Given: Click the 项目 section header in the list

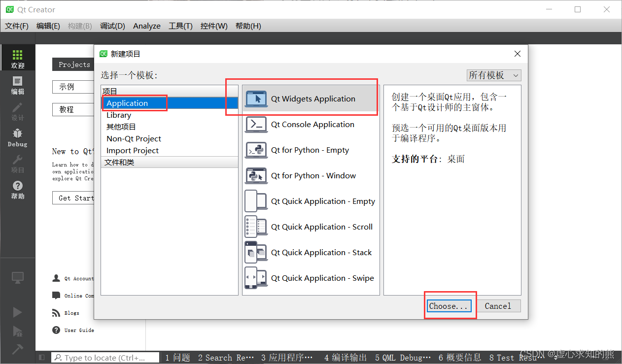Looking at the screenshot, I should click(170, 91).
